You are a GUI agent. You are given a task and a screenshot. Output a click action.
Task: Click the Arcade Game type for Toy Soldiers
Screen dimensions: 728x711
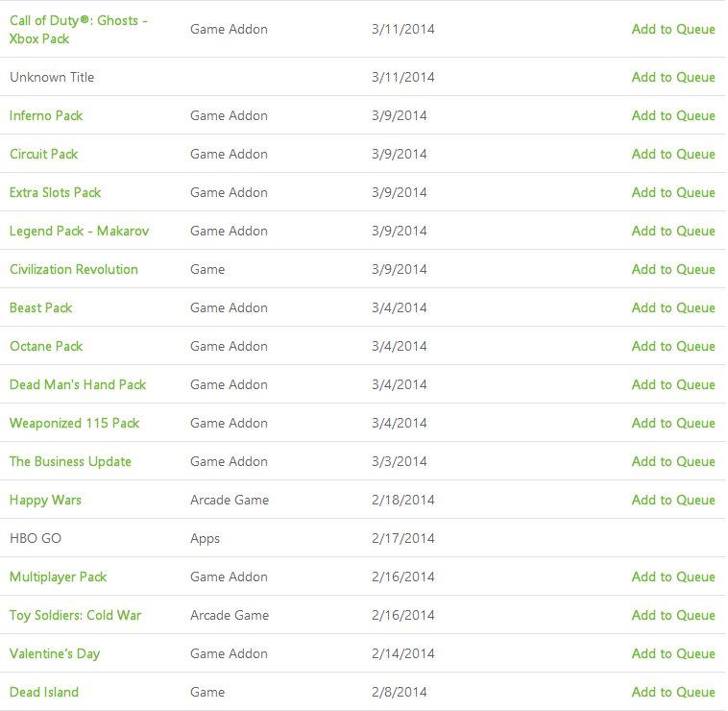click(x=230, y=616)
